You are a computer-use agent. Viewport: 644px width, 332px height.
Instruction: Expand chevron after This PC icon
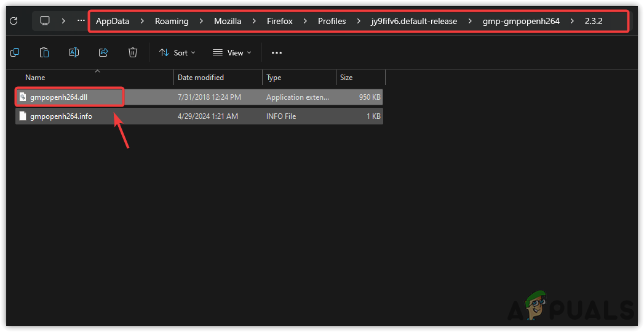click(63, 20)
